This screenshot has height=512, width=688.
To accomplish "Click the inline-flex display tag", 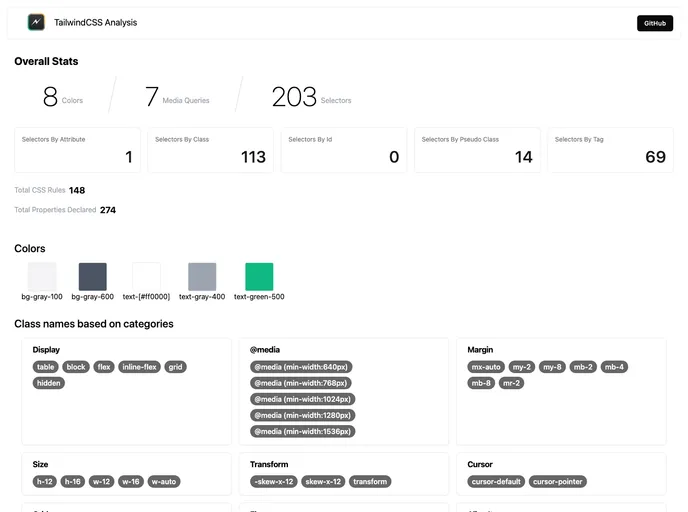I will [x=140, y=367].
